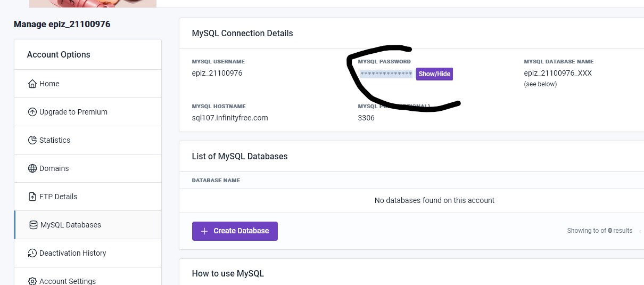Click the Deactivation History clock icon

click(x=32, y=253)
